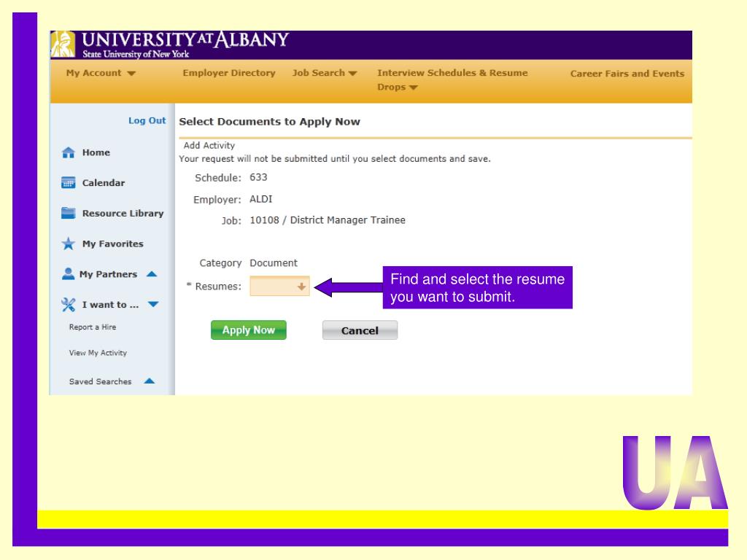Click the I want to ... label
Viewport: 747px width, 560px height.
point(111,305)
